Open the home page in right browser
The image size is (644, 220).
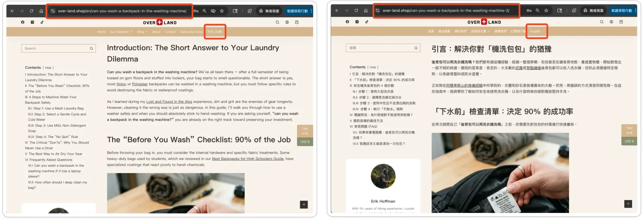[366, 10]
